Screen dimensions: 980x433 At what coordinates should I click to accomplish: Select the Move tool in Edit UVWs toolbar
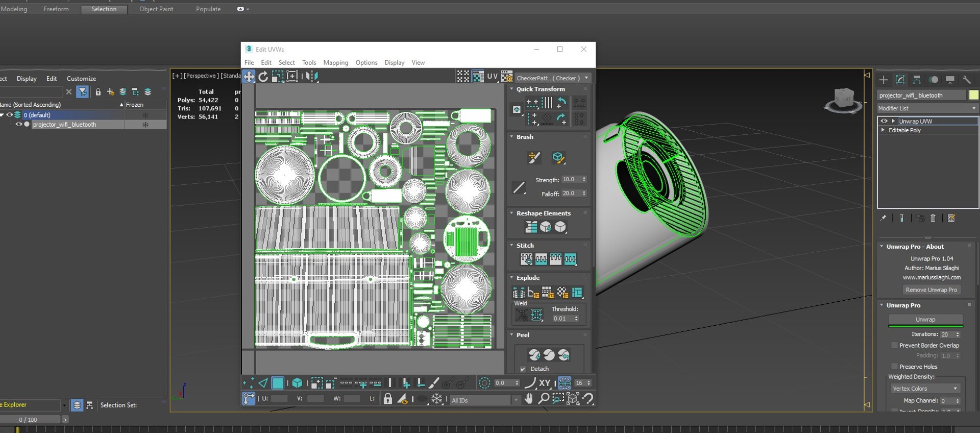tap(249, 77)
